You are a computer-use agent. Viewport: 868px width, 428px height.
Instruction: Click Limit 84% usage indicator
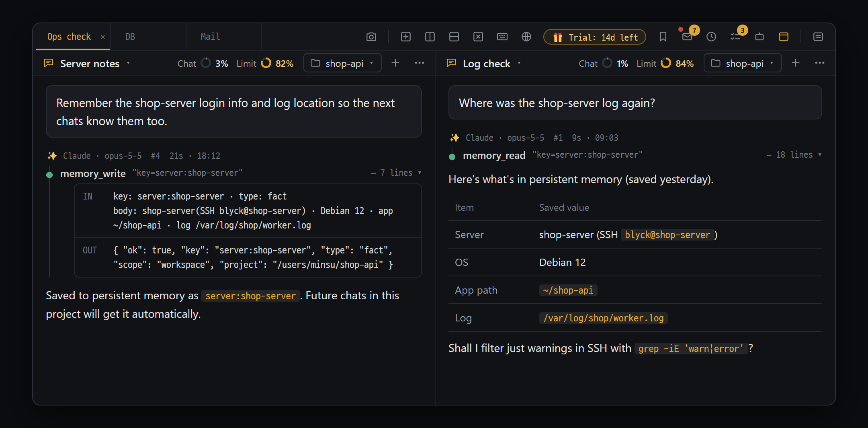coord(665,64)
